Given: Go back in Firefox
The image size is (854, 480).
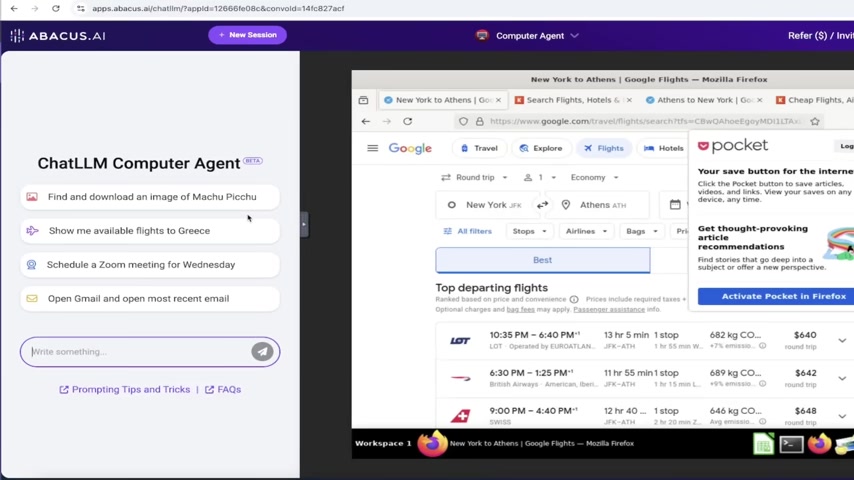Looking at the screenshot, I should coord(365,121).
